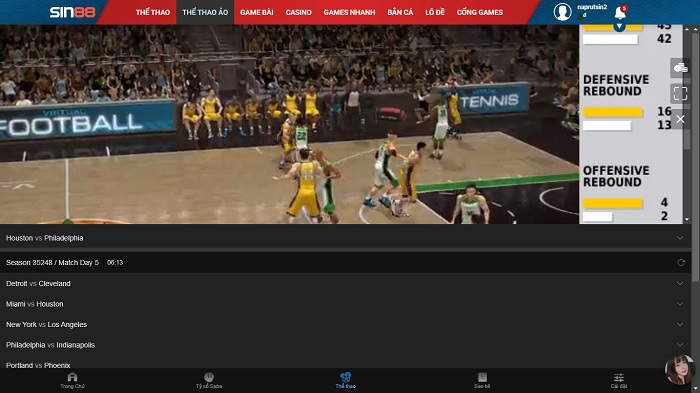Click the virtual basketball video stream
Image resolution: width=700 pixels, height=393 pixels.
pyautogui.click(x=289, y=124)
